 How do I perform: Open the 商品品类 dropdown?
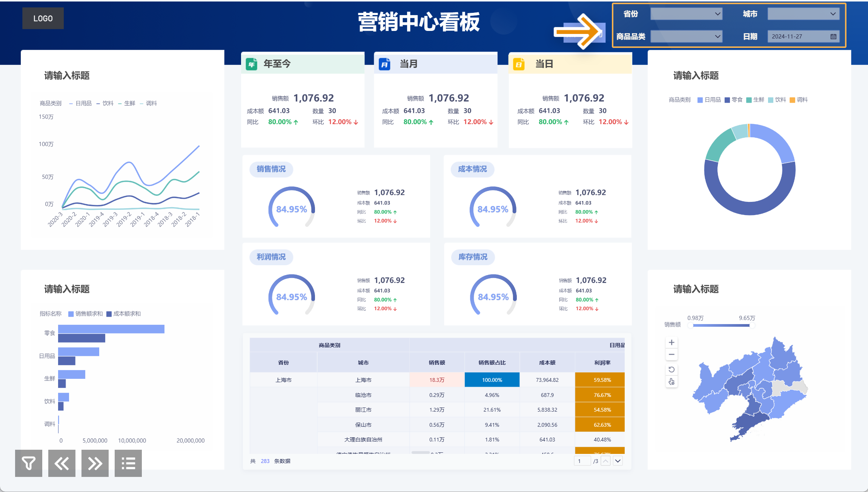[x=686, y=37]
